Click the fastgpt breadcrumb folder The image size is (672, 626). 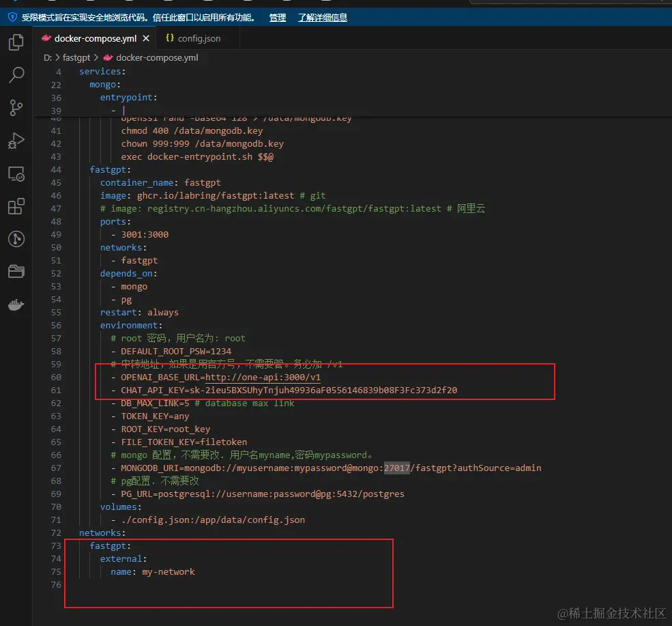point(76,57)
